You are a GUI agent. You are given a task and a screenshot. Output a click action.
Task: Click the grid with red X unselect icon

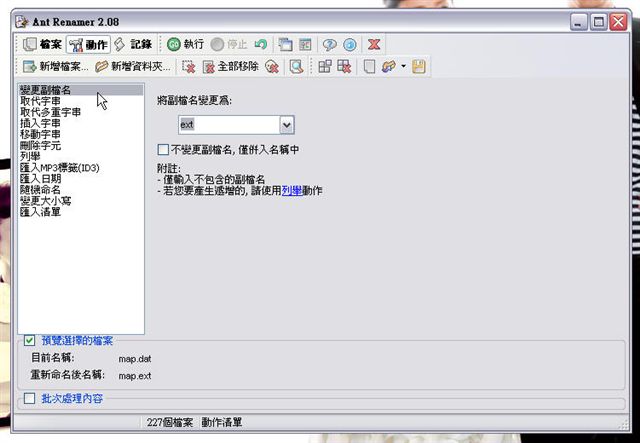pyautogui.click(x=344, y=67)
